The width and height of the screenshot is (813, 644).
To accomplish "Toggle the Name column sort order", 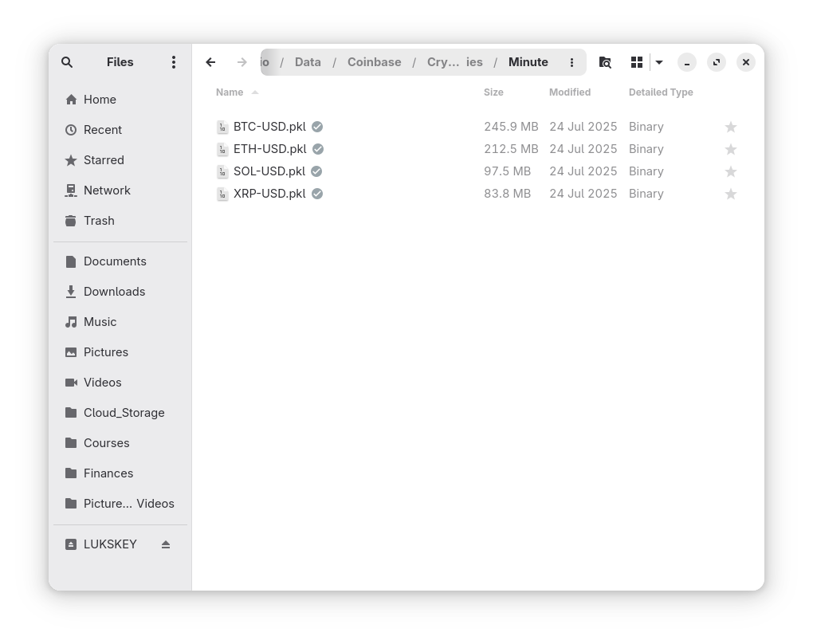I will coord(230,92).
